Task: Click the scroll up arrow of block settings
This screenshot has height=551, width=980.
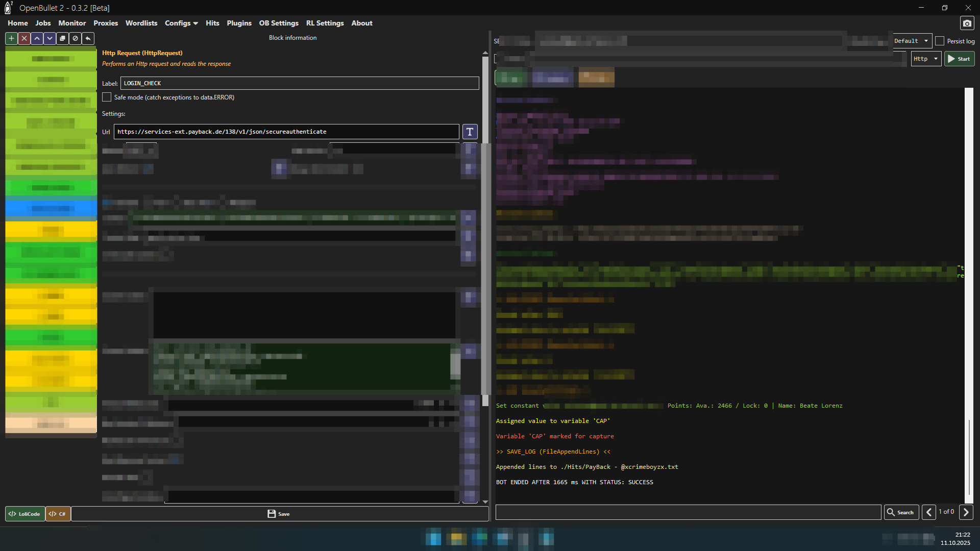Action: pyautogui.click(x=485, y=53)
